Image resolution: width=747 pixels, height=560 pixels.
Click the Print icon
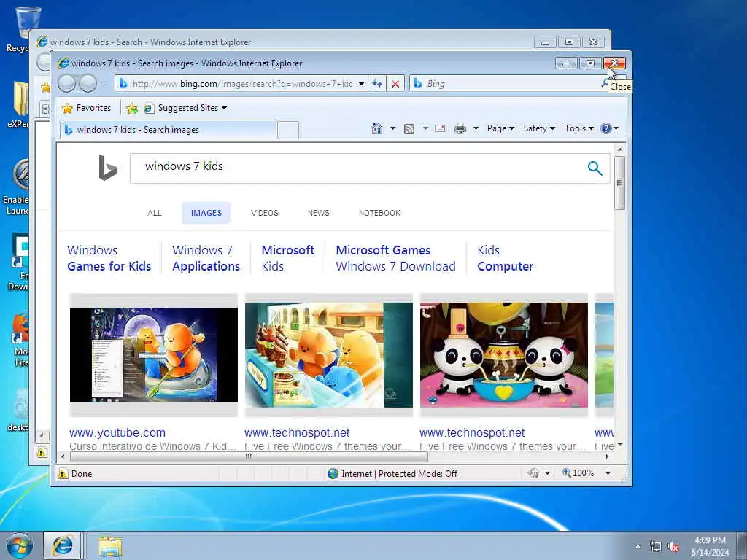tap(460, 128)
